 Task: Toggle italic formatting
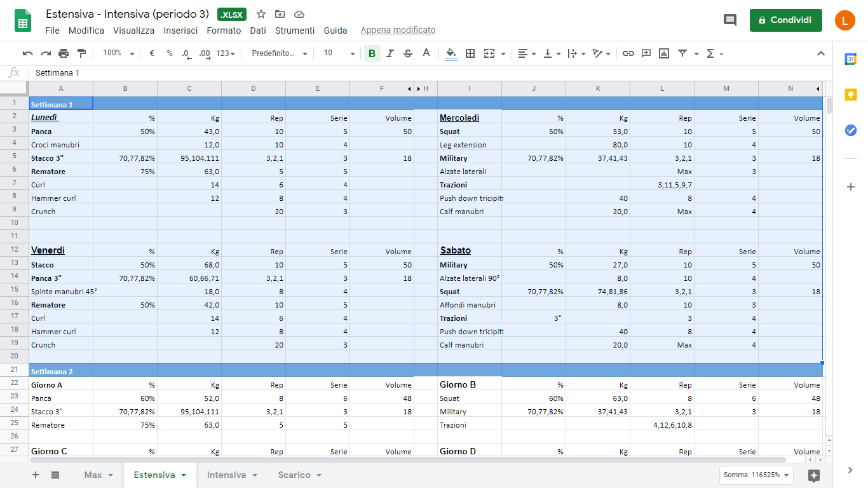(390, 53)
